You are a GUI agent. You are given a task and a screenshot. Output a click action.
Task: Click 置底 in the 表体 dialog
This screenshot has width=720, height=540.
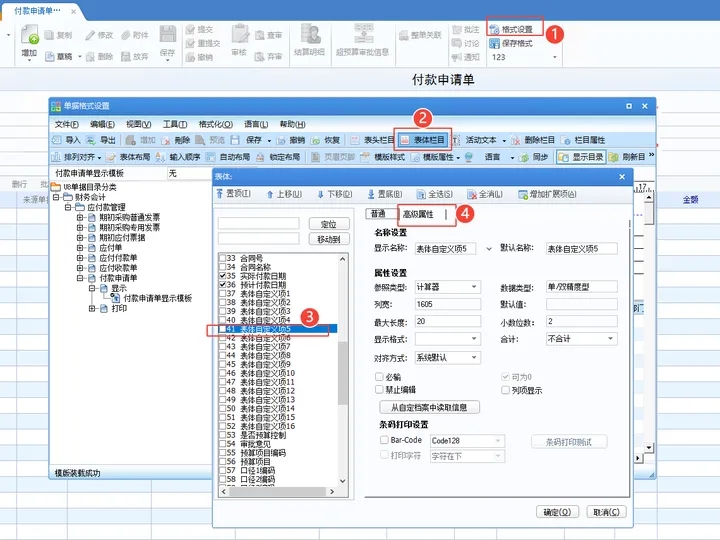click(x=385, y=194)
